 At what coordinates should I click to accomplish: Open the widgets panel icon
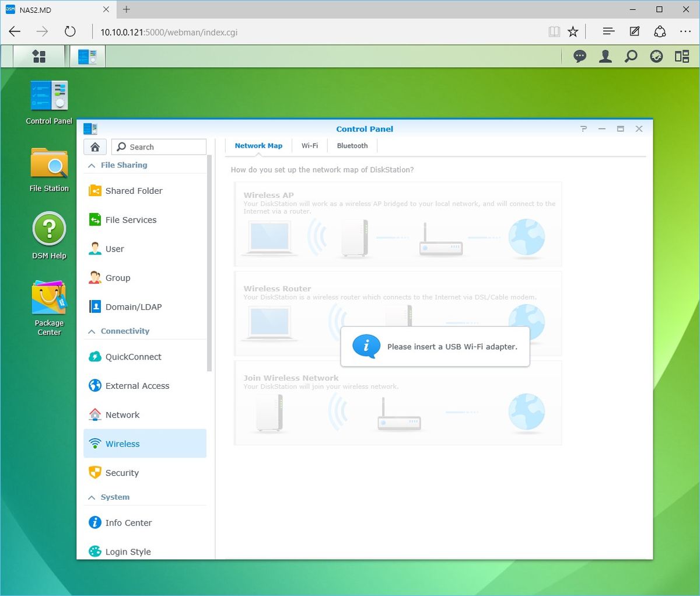682,56
